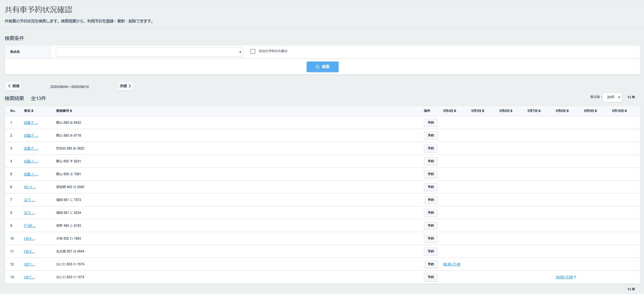The height and width of the screenshot is (294, 644).
Task: Open the 10:00-17:00 reservation link
Action: (564, 277)
